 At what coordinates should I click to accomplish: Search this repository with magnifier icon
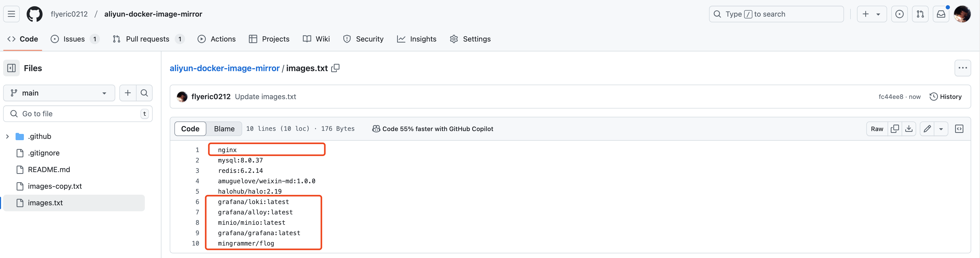144,93
